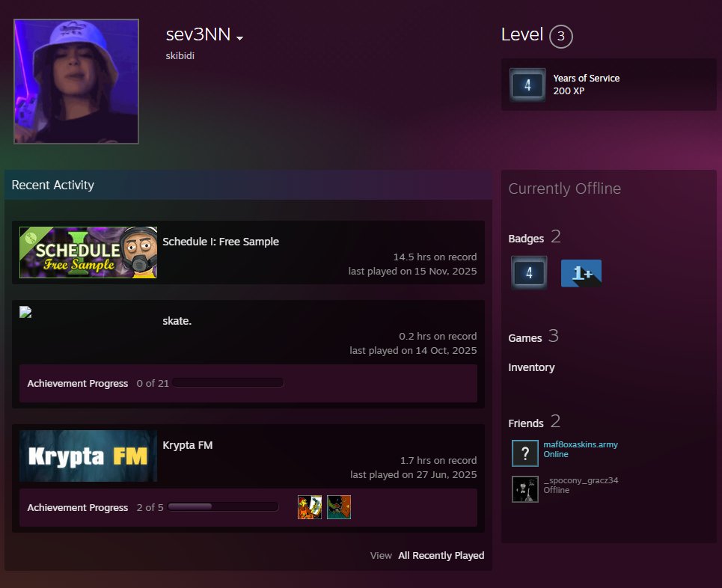This screenshot has height=588, width=722.
Task: Click the '0 of 21' achievement count
Action: [153, 383]
